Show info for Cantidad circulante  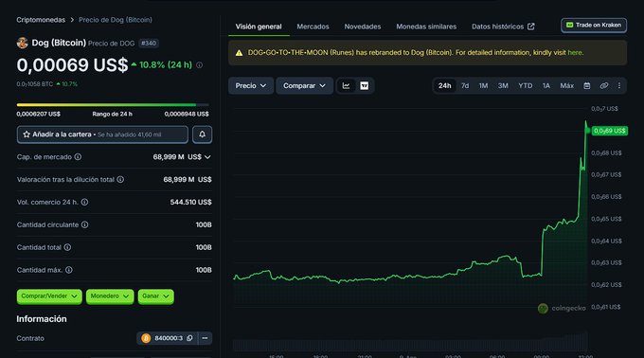84,224
